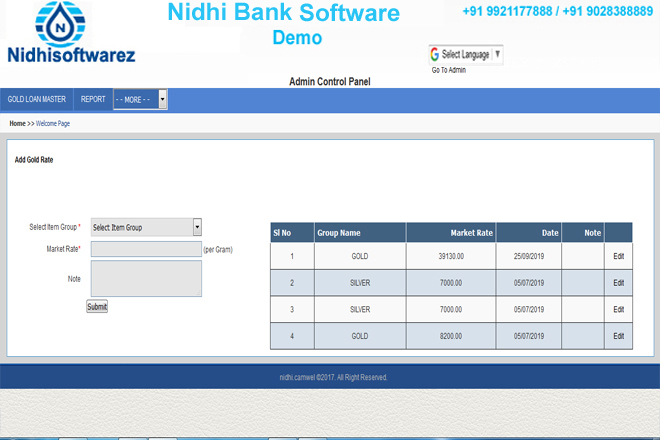660x440 pixels.
Task: Open the Select Item Group combo box
Action: click(x=146, y=227)
